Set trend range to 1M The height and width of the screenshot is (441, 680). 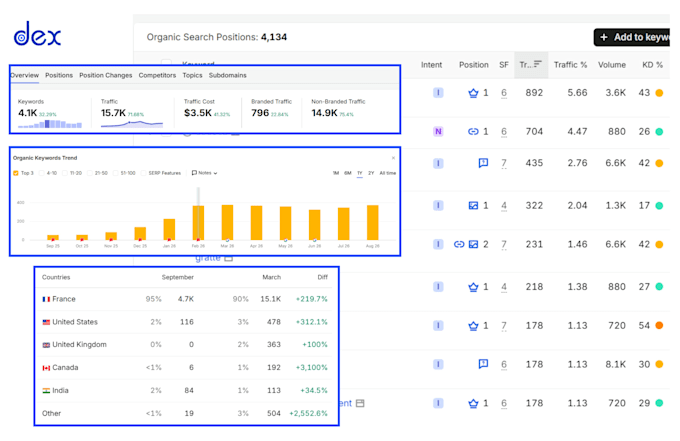[336, 173]
